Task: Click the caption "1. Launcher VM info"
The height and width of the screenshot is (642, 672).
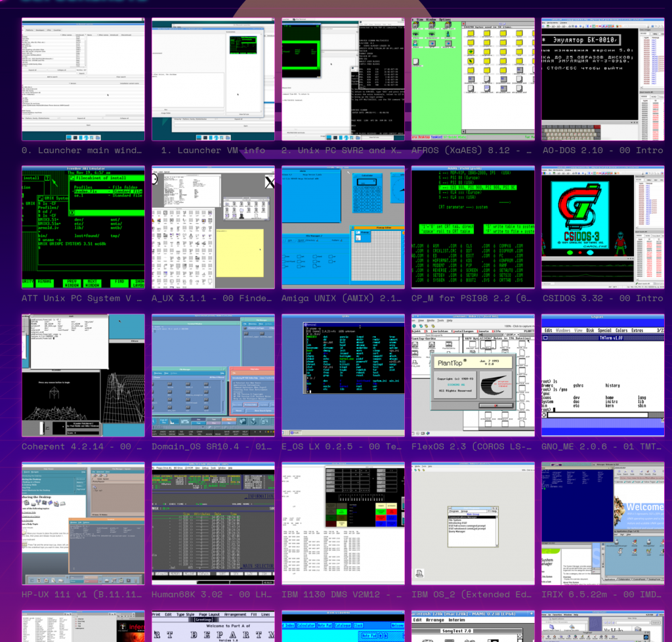Action: (213, 150)
